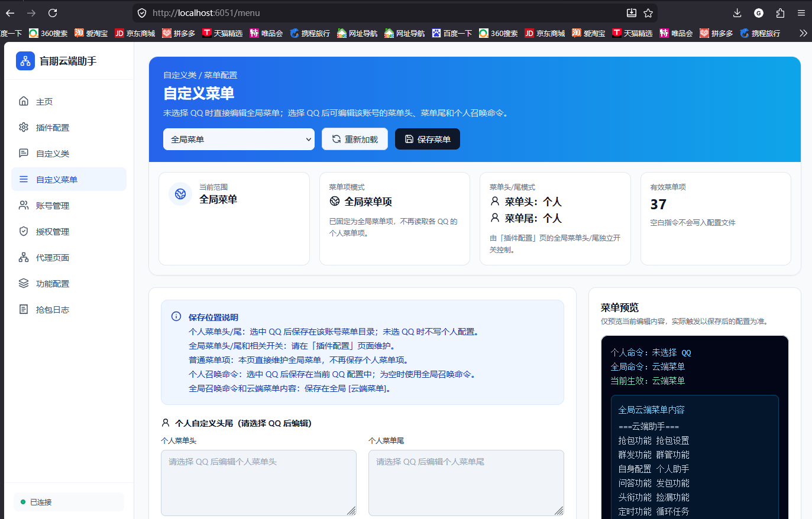The image size is (812, 519).
Task: Click the 自定义类 / 菜单配置 breadcrumb
Action: point(200,75)
